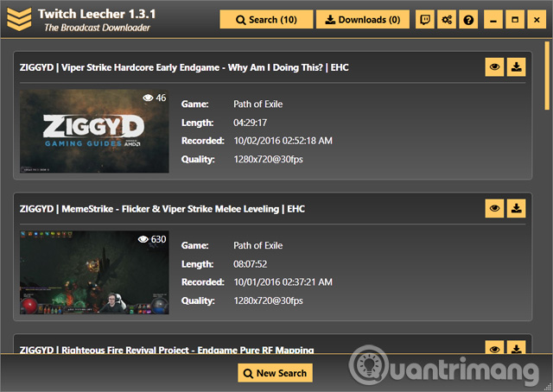Image resolution: width=553 pixels, height=392 pixels.
Task: Click the vertical scrollbar thumb
Action: [547, 76]
